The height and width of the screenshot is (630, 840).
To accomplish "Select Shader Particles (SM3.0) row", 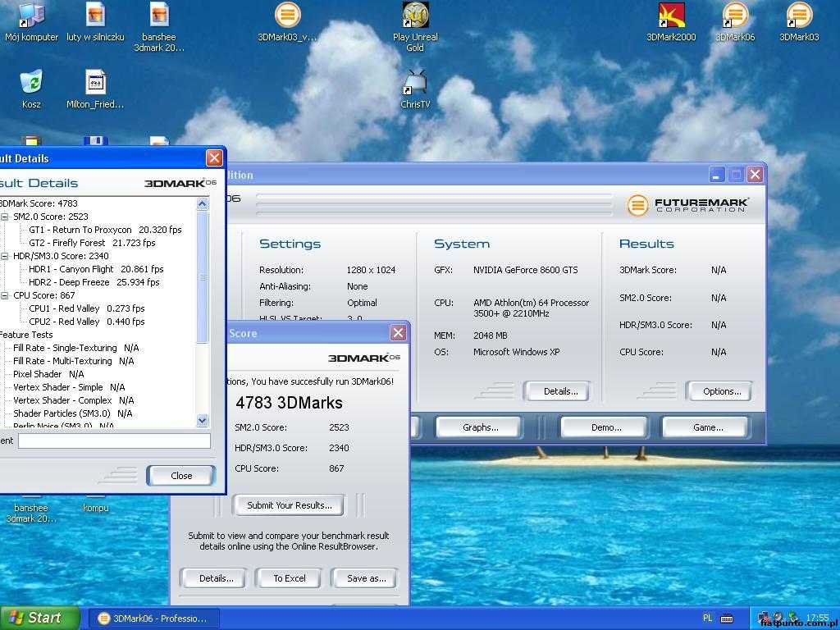I will pyautogui.click(x=73, y=413).
